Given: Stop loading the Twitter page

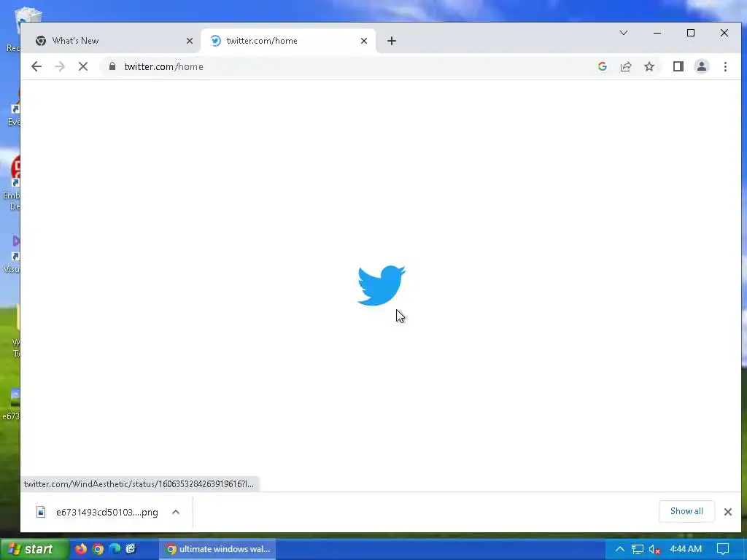Looking at the screenshot, I should coord(83,66).
